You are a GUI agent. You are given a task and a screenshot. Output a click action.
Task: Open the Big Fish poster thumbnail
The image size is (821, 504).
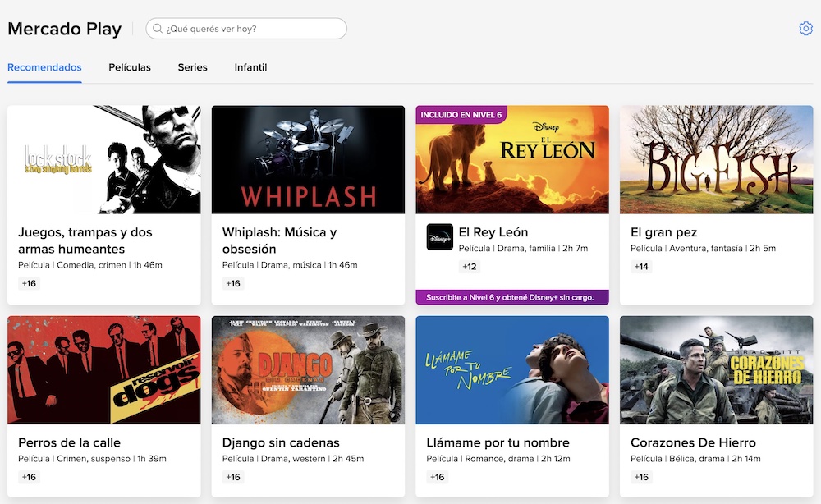pyautogui.click(x=717, y=159)
